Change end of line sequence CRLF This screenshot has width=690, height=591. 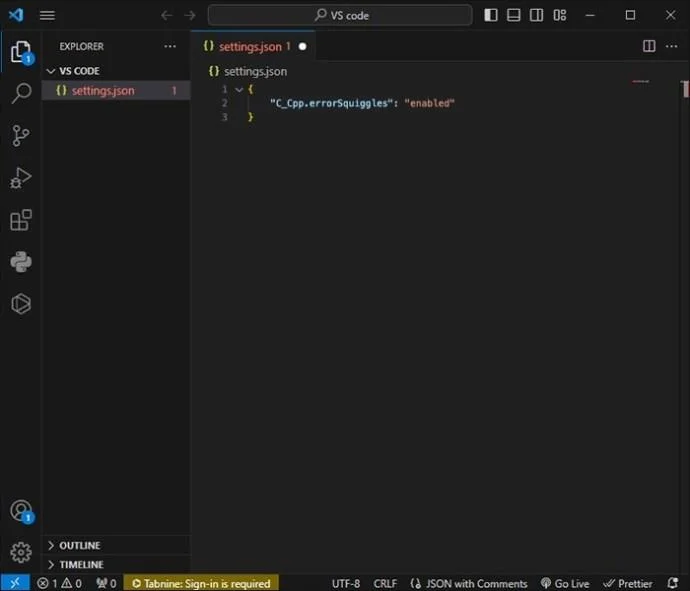(385, 584)
